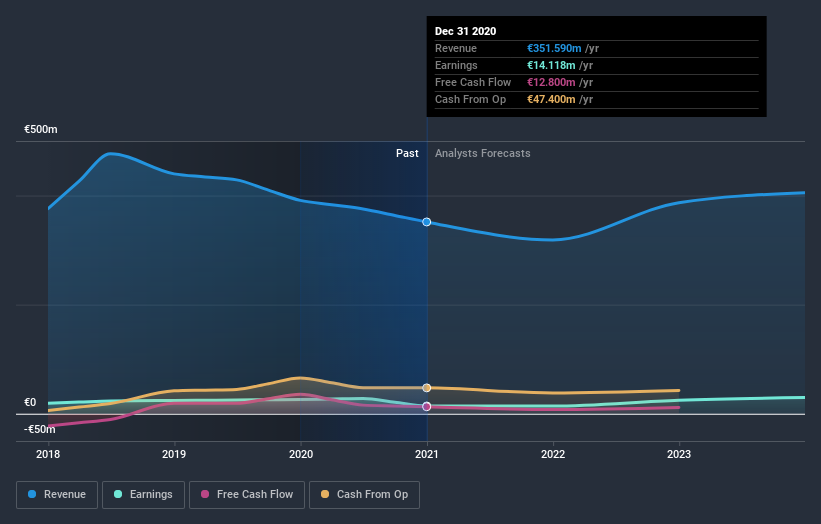
Task: Click the Dec 31 2020 tooltip heading
Action: pos(465,31)
